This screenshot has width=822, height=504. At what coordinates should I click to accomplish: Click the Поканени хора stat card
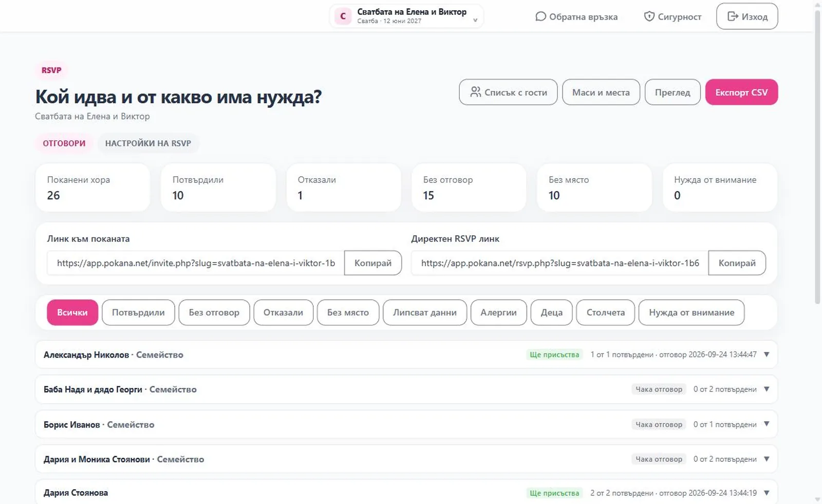coord(92,188)
